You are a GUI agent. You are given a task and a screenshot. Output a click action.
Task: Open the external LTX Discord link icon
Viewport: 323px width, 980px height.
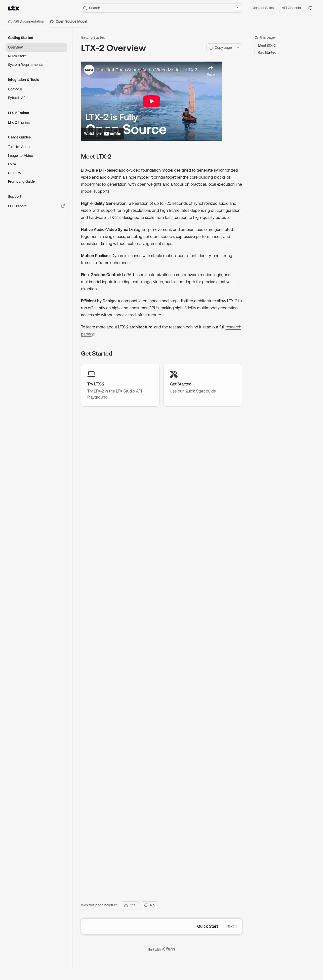tap(63, 206)
